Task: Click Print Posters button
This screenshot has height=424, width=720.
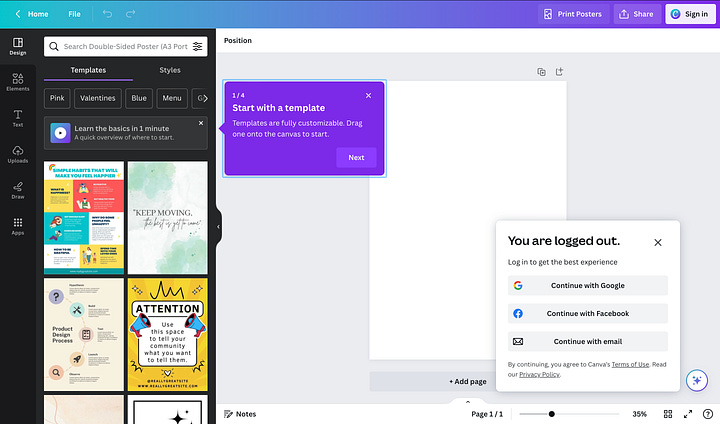Action: pos(574,14)
